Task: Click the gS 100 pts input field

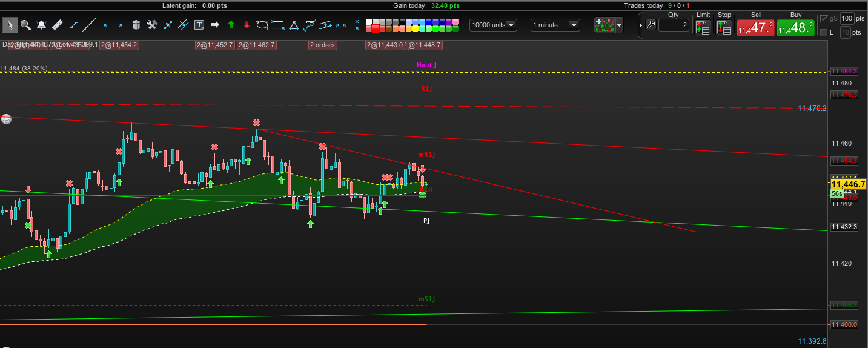Action: [847, 18]
